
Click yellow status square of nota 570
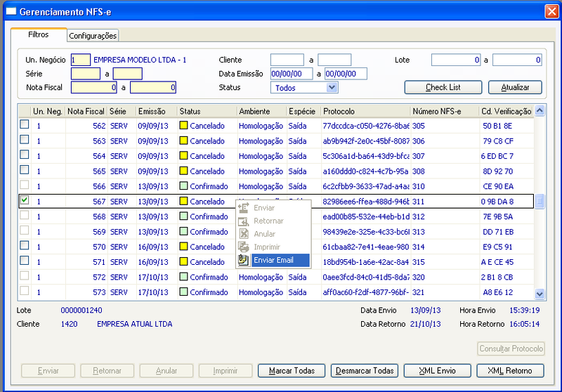(x=183, y=247)
